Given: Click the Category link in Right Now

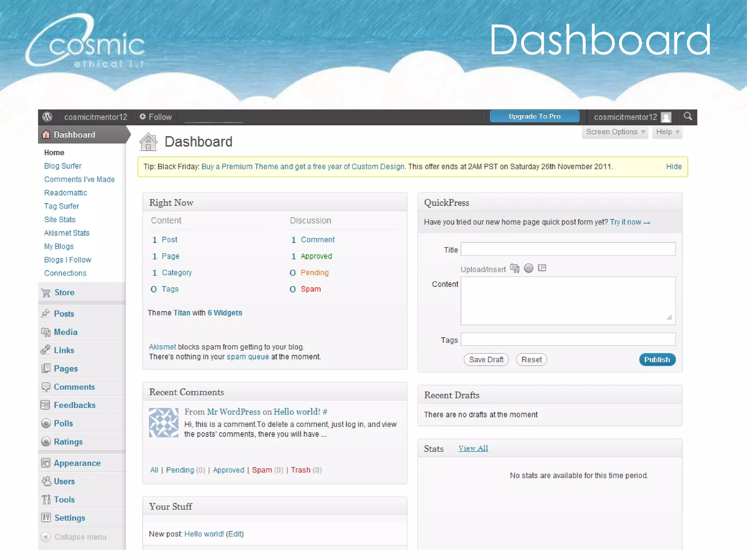Looking at the screenshot, I should point(177,273).
